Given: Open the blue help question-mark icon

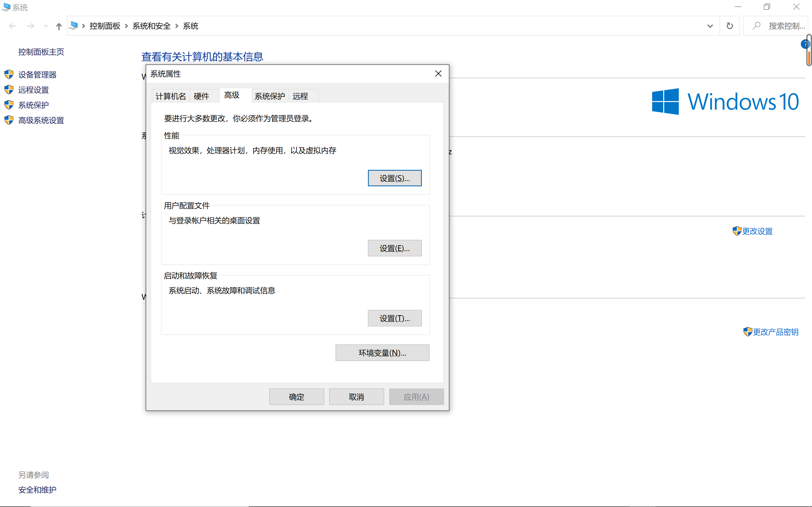Looking at the screenshot, I should pos(805,44).
